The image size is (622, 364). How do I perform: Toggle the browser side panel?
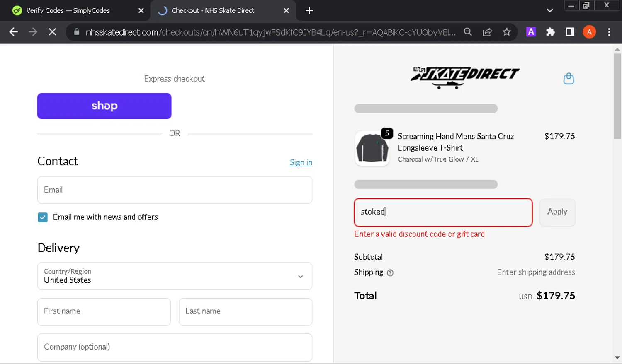(570, 32)
